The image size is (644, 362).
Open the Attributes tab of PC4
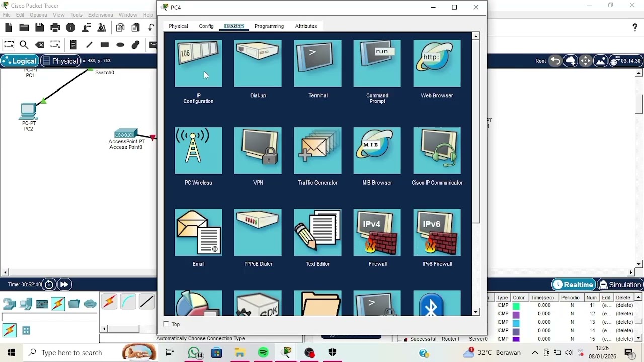pyautogui.click(x=306, y=26)
